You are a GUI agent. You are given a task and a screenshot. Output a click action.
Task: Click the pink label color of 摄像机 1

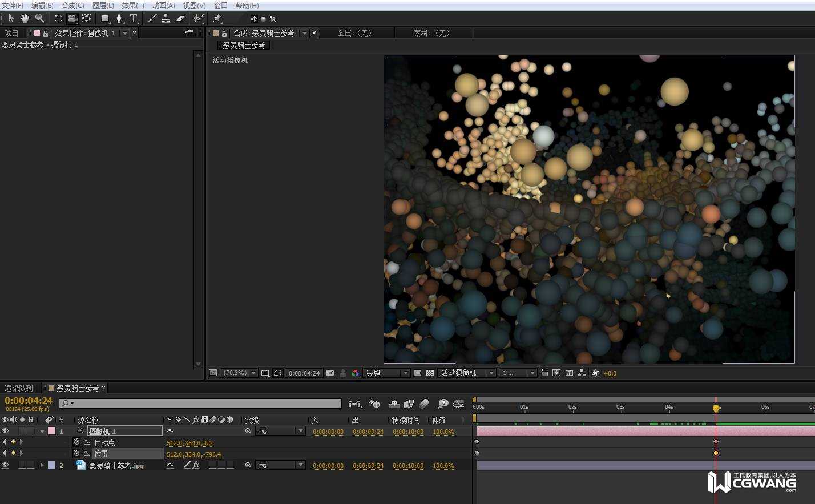[x=51, y=431]
